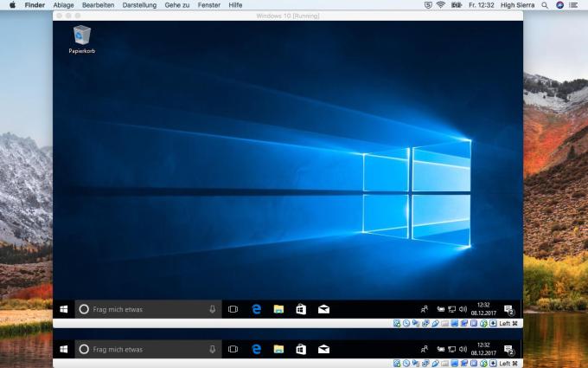Check battery status in upper taskbar tray
Image resolution: width=588 pixels, height=368 pixels.
[x=441, y=309]
